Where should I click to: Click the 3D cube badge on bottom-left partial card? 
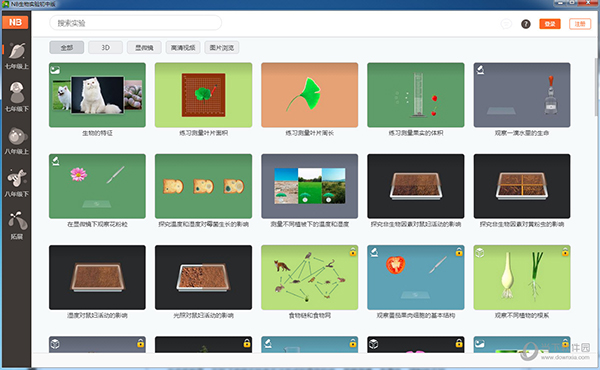coord(55,344)
